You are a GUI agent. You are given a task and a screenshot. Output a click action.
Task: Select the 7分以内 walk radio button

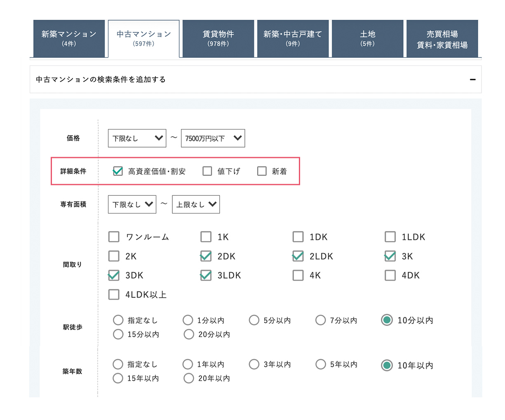point(321,320)
